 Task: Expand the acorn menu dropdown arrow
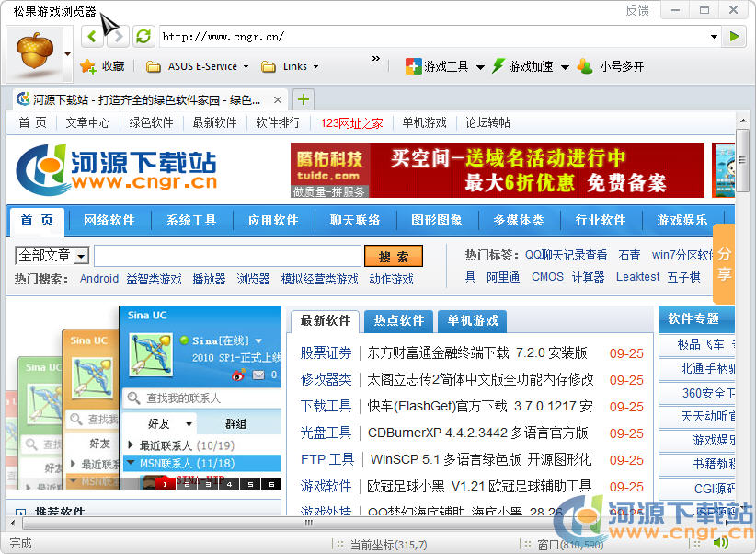(x=68, y=54)
